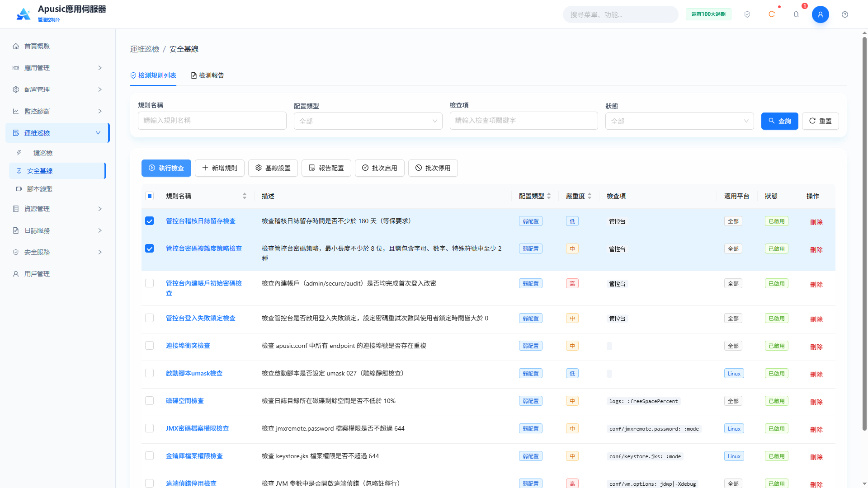Open the user avatar menu
The image size is (868, 488).
click(x=821, y=14)
